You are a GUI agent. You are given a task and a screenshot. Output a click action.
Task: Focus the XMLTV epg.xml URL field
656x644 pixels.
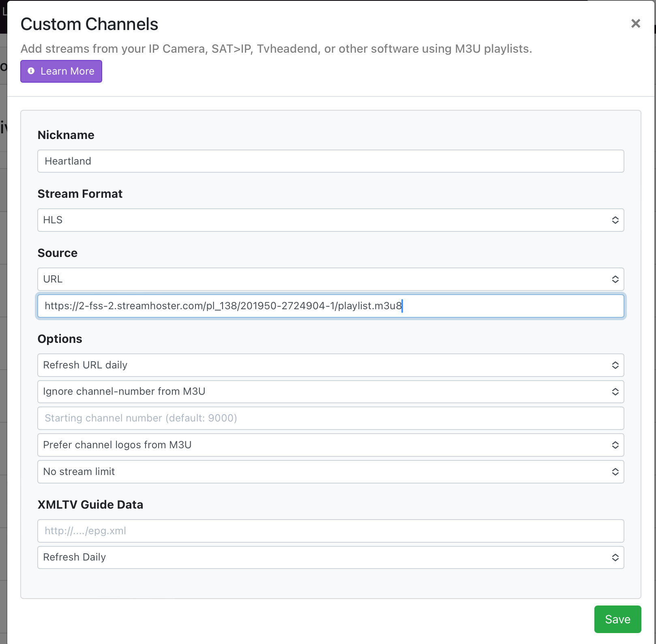click(x=330, y=531)
